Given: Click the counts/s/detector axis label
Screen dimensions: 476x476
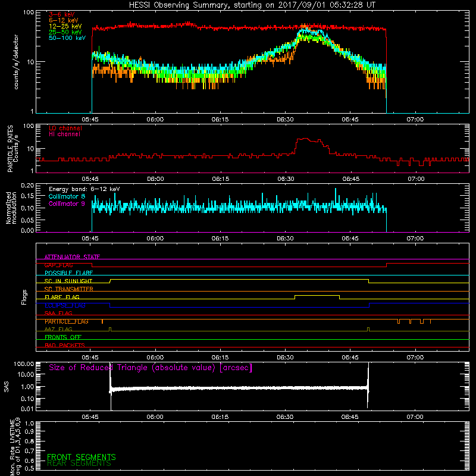Looking at the screenshot, I should click(16, 62).
